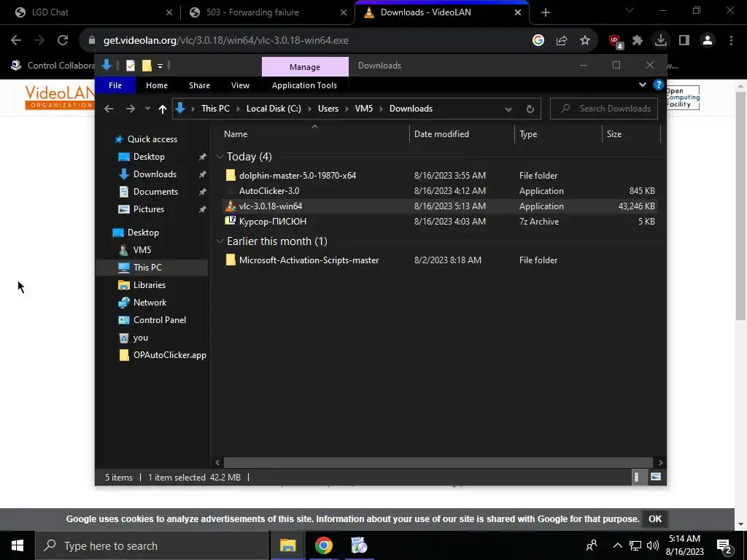Viewport: 747px width, 560px height.
Task: Open Chrome extensions puzzle icon
Action: (x=638, y=40)
